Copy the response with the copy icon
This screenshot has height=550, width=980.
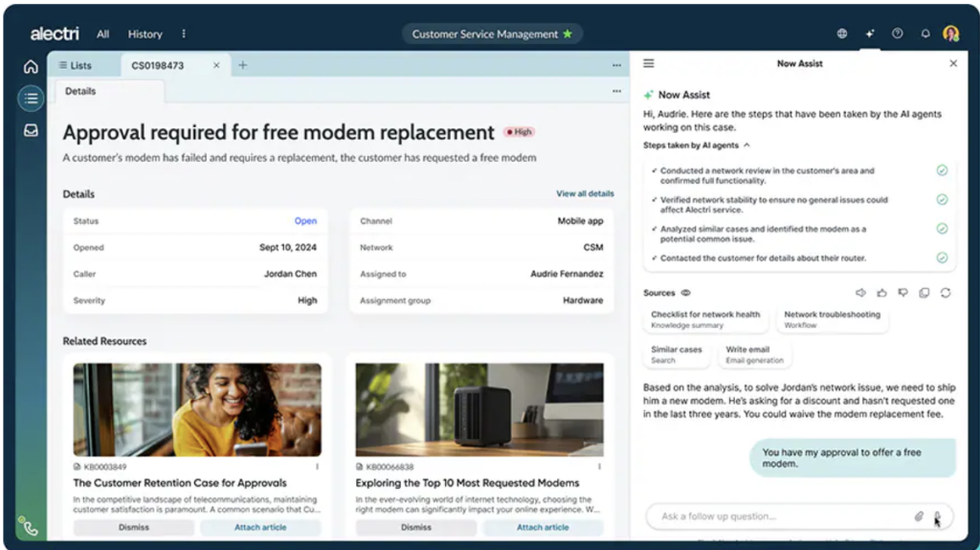924,293
